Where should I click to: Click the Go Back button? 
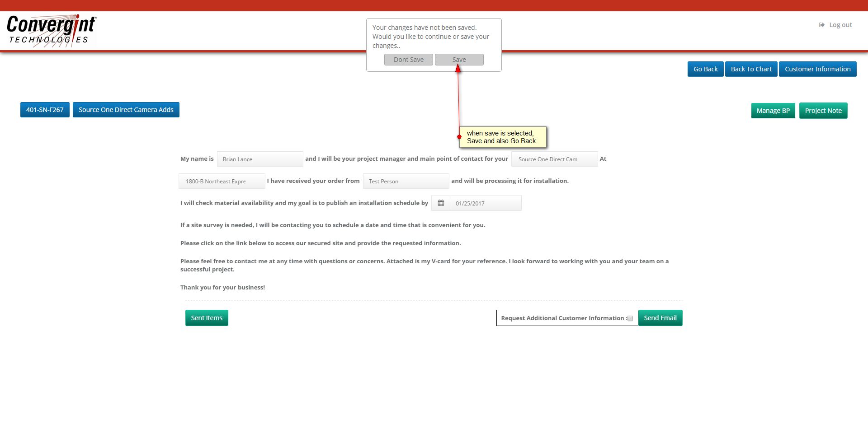(x=706, y=69)
